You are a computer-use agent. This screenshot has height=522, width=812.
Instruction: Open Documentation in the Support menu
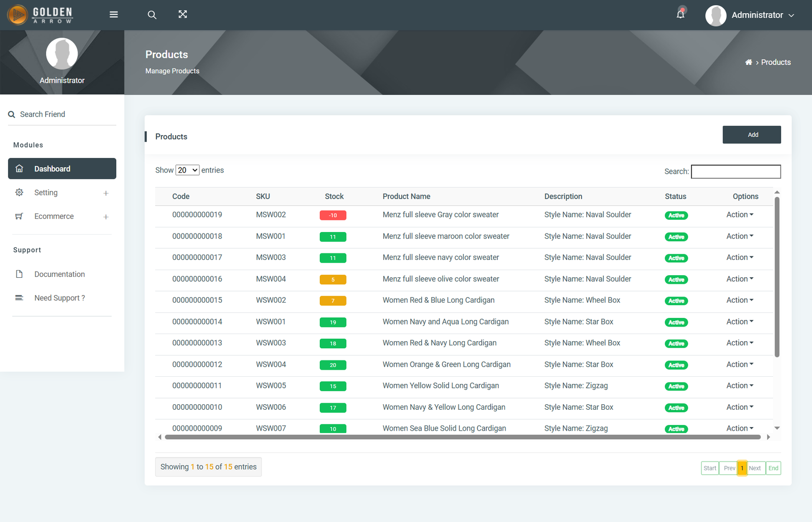pos(59,274)
